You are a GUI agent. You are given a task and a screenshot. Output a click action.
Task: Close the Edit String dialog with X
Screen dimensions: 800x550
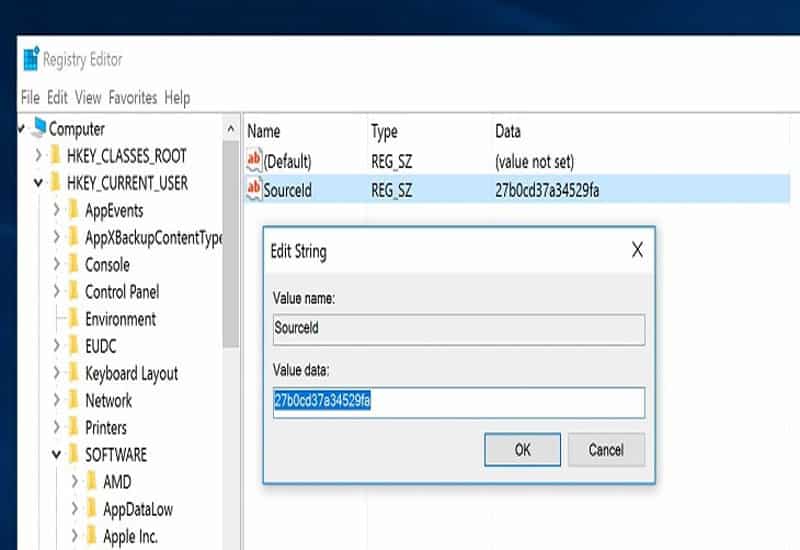[x=637, y=250]
